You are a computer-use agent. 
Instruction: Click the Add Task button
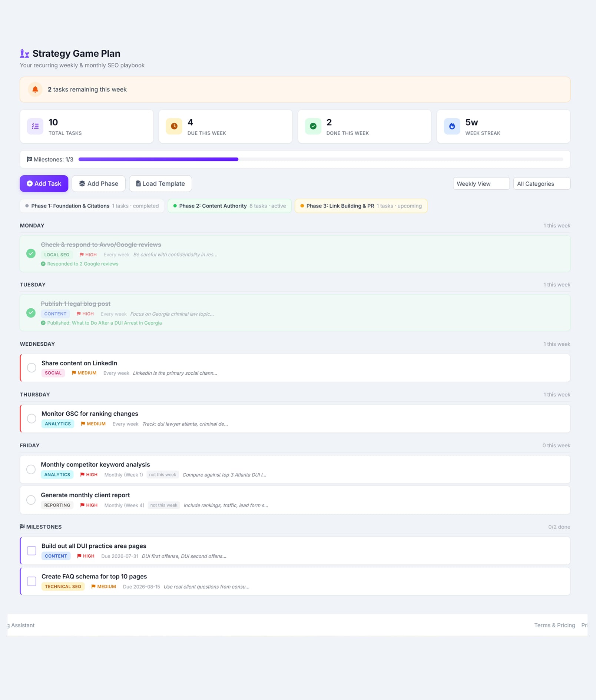point(44,183)
